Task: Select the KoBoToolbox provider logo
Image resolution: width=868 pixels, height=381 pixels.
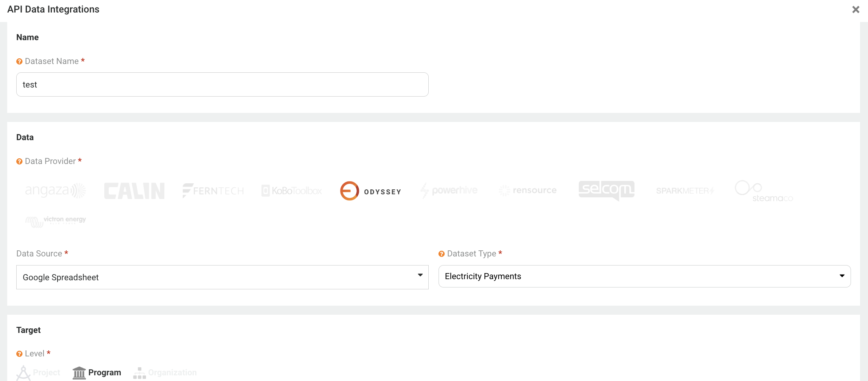Action: (x=292, y=190)
